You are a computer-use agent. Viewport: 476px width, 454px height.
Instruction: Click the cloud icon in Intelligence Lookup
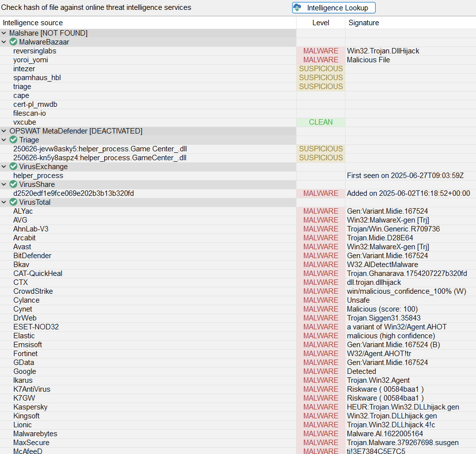coord(298,8)
